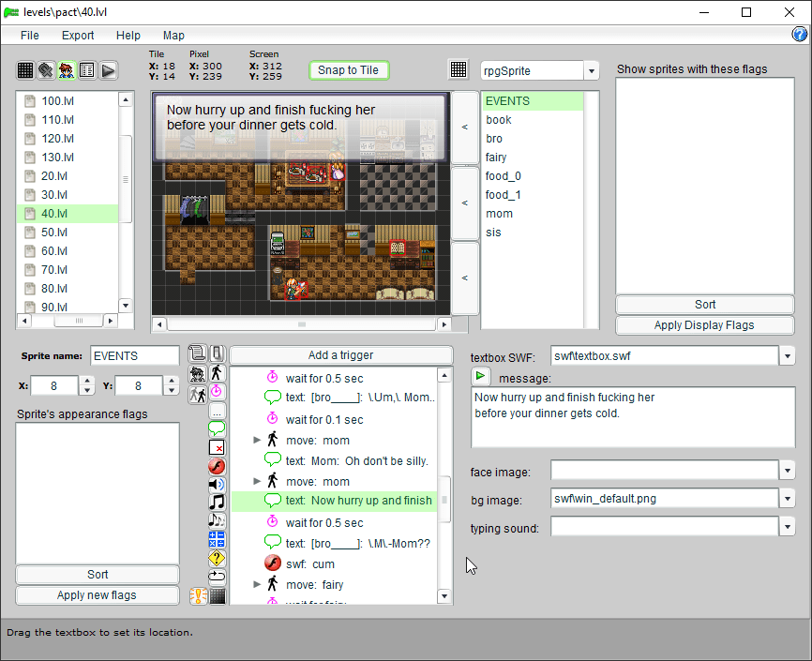The width and height of the screenshot is (812, 661).
Task: Click the play level arrow icon
Action: pyautogui.click(x=109, y=70)
